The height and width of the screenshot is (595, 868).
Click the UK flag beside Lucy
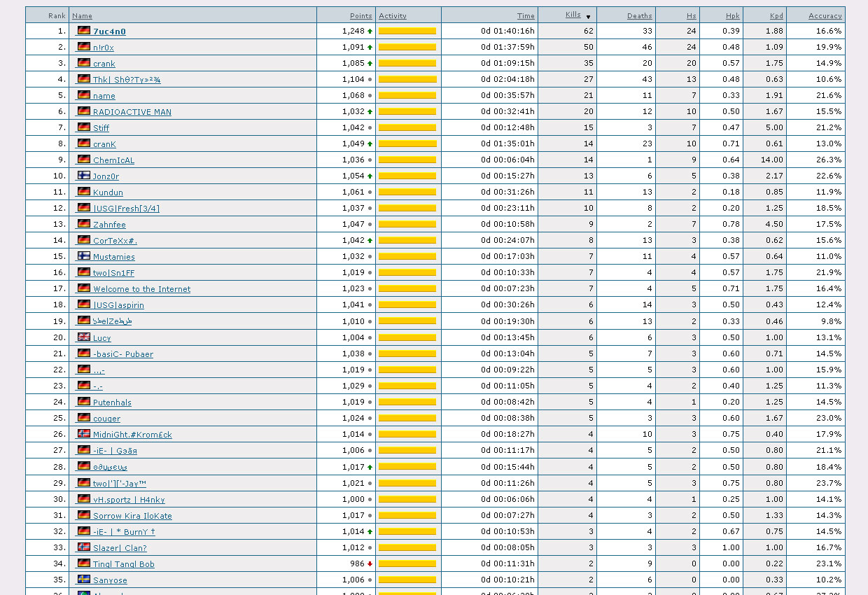click(84, 337)
